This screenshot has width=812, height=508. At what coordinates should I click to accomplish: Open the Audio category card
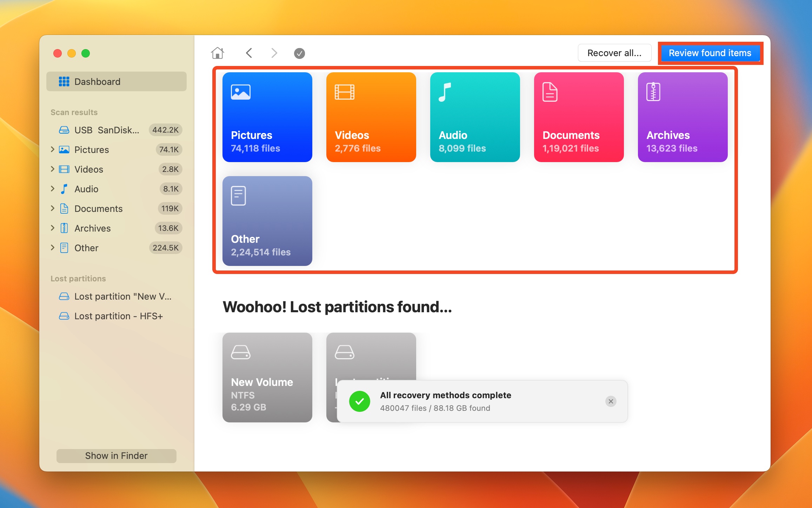coord(475,117)
